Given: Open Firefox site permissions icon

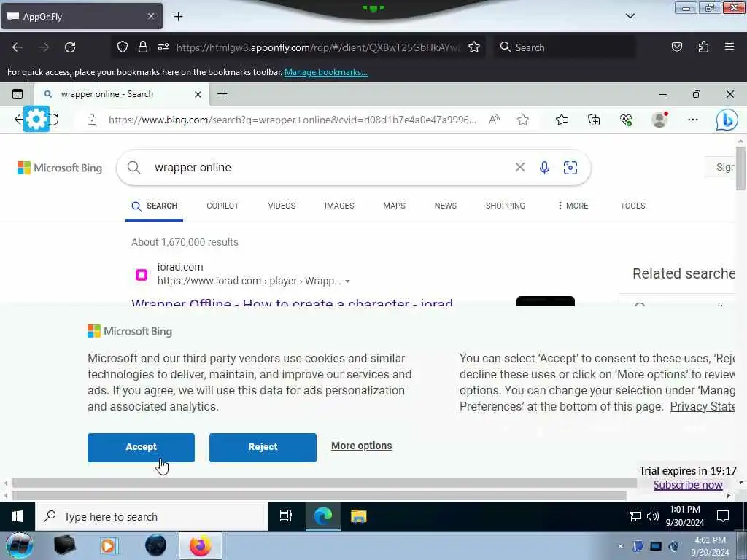Looking at the screenshot, I should [x=163, y=47].
